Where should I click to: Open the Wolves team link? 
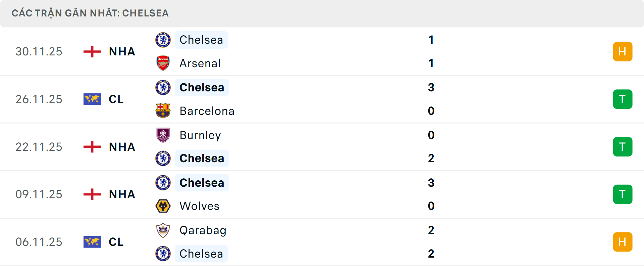[x=200, y=206]
